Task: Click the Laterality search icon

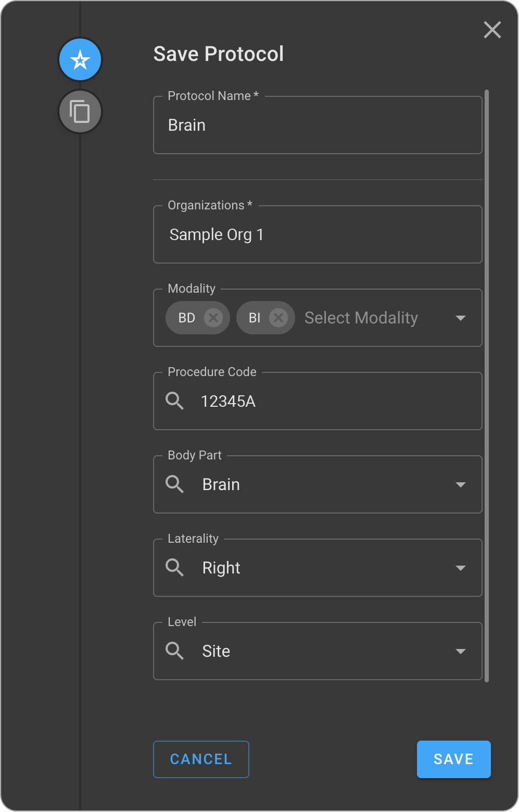Action: tap(174, 568)
